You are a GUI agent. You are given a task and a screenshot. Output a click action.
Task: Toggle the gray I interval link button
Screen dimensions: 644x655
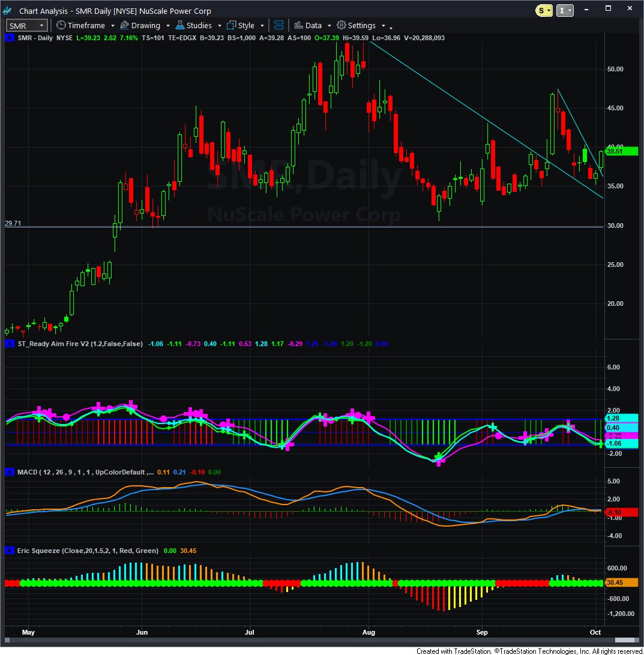point(565,10)
